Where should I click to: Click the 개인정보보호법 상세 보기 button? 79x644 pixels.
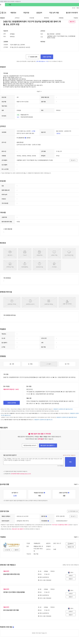click(x=30, y=445)
